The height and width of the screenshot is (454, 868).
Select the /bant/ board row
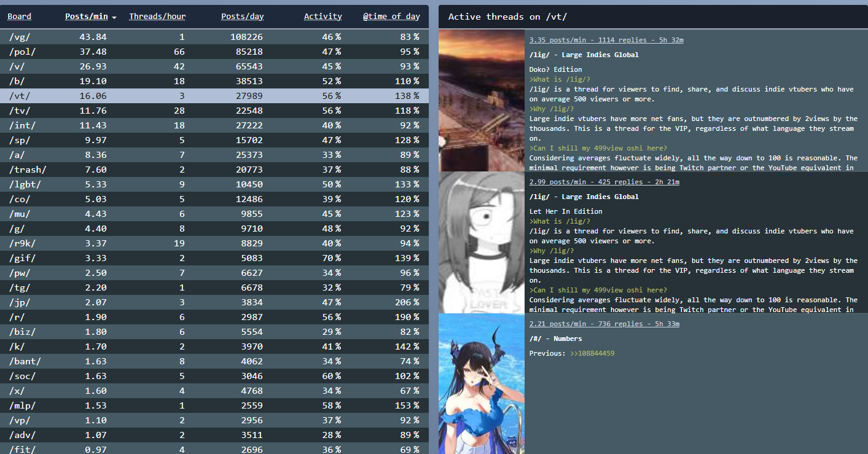(x=214, y=361)
